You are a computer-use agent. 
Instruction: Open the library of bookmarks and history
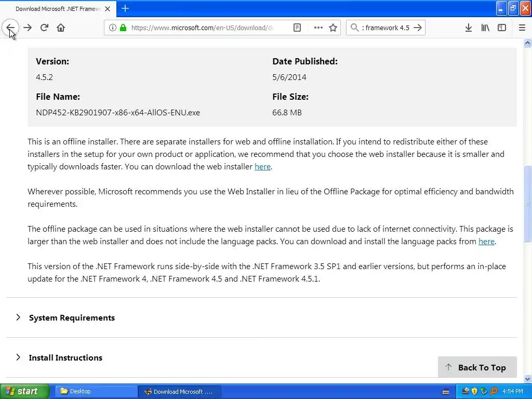pyautogui.click(x=485, y=28)
